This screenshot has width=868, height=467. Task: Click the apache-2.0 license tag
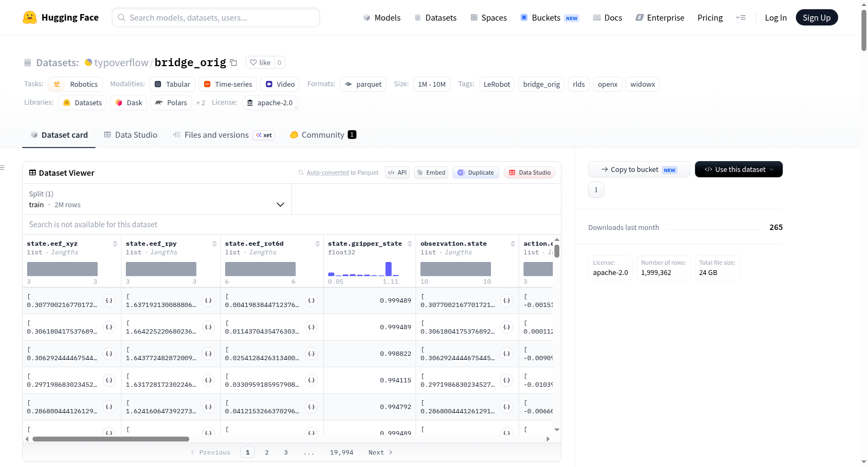click(270, 103)
